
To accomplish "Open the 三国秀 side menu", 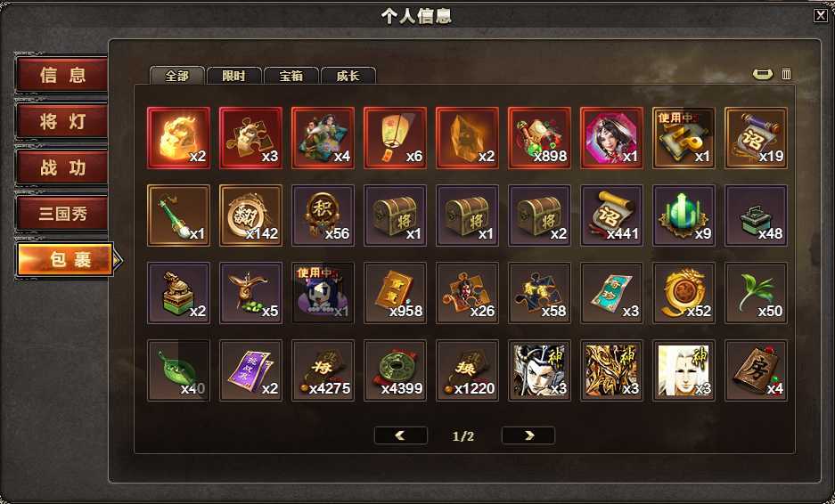I will (x=61, y=214).
